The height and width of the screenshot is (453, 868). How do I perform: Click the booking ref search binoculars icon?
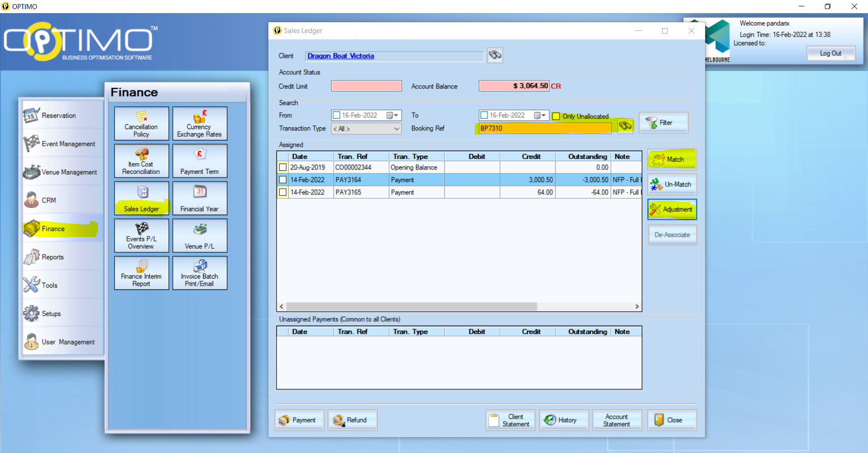pyautogui.click(x=625, y=126)
